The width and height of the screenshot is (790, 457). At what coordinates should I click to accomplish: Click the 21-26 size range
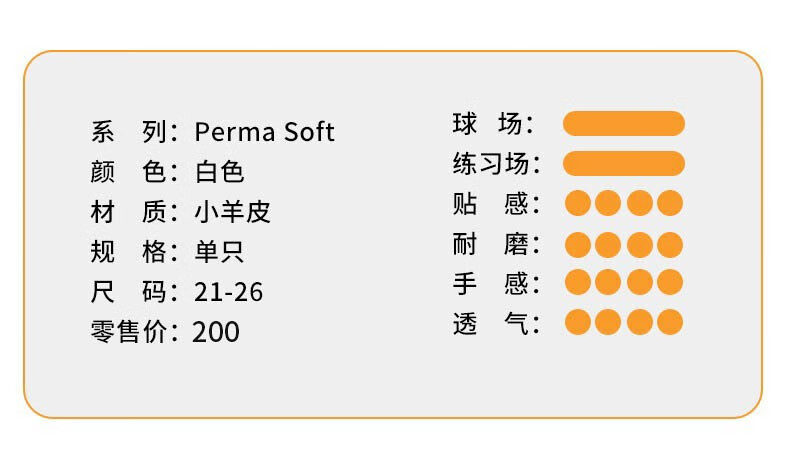pos(228,292)
